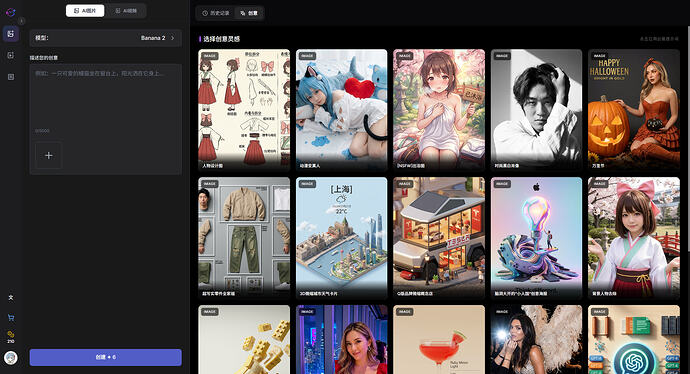Viewport: 690px width, 374px height.
Task: Open the 模型 Banana 2 model selector
Action: (x=105, y=38)
